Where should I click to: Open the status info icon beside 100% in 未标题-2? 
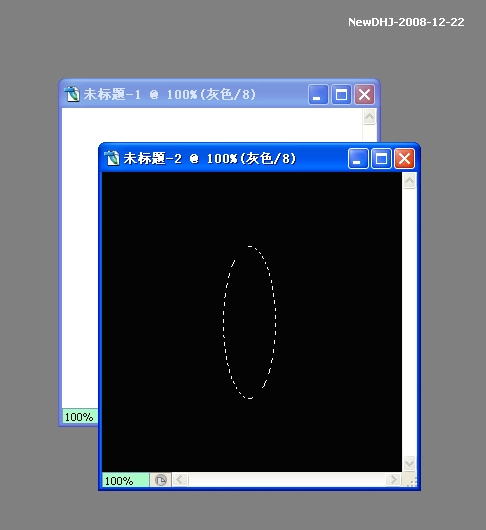pyautogui.click(x=161, y=480)
